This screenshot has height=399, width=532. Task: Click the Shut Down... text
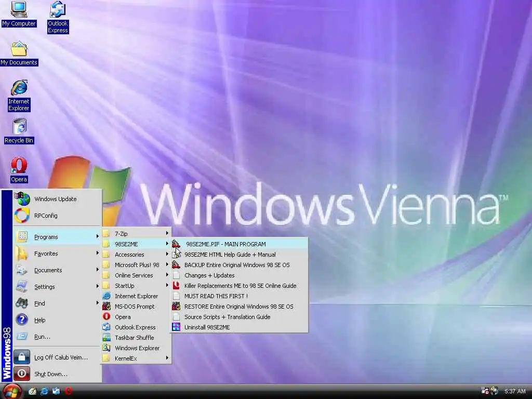coord(51,374)
